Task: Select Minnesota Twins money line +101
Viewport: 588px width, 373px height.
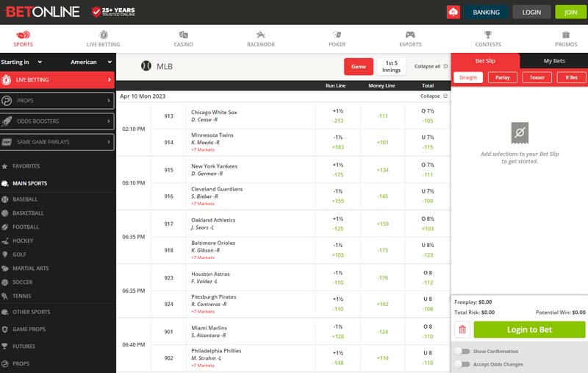Action: pyautogui.click(x=382, y=142)
